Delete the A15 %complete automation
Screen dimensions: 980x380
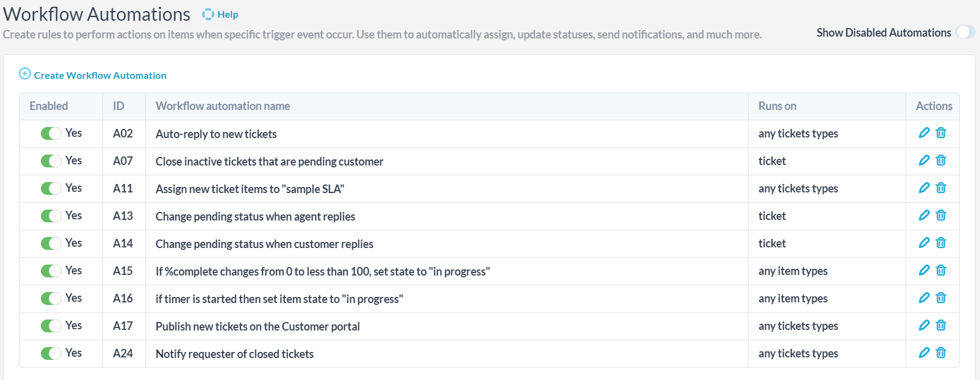coord(941,270)
